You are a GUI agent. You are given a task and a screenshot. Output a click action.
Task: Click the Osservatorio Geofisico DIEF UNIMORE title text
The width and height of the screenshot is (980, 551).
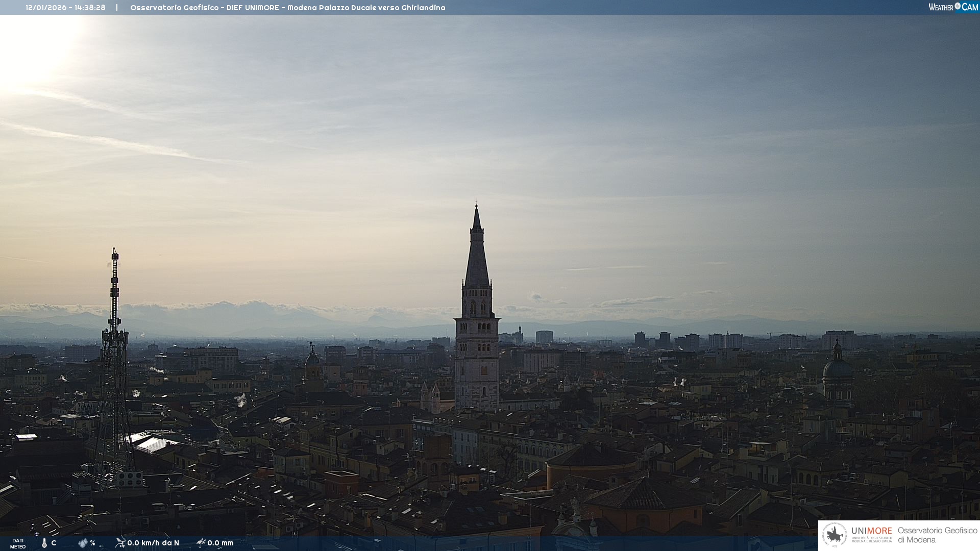coord(287,8)
